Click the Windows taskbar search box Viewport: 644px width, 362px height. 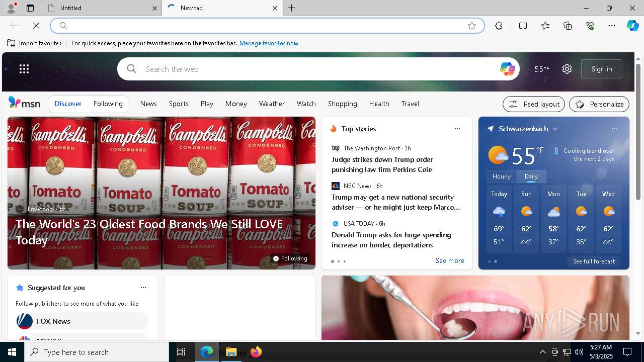click(x=97, y=352)
